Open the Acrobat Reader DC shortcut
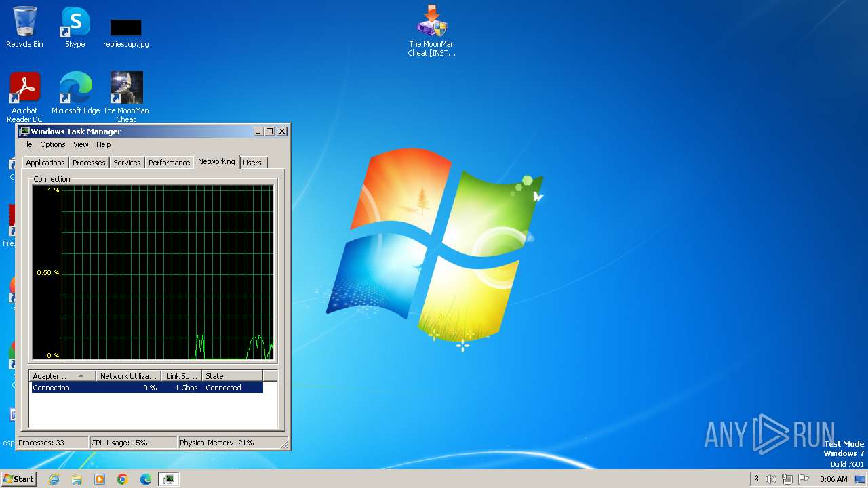868x488 pixels. pos(24,97)
